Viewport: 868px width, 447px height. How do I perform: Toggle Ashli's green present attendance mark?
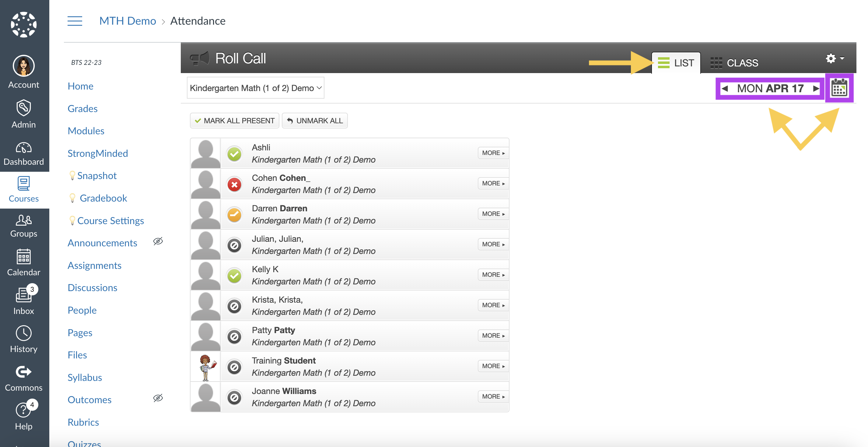234,154
